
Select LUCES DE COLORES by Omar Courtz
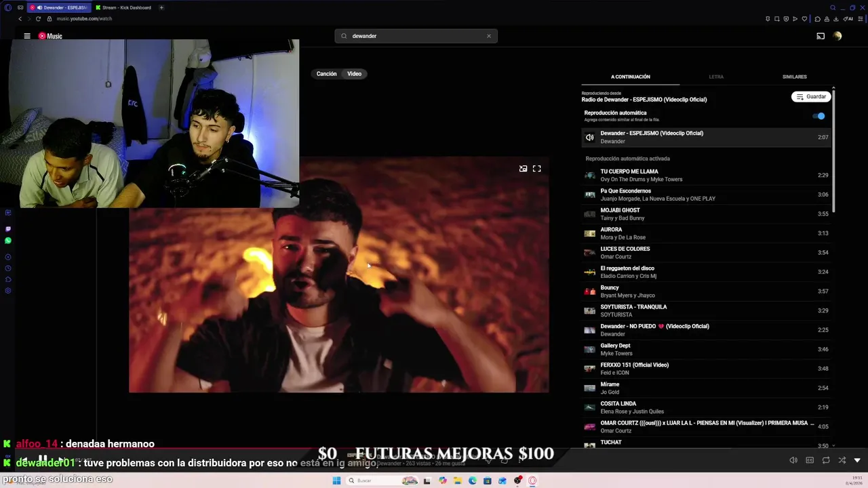coord(706,253)
